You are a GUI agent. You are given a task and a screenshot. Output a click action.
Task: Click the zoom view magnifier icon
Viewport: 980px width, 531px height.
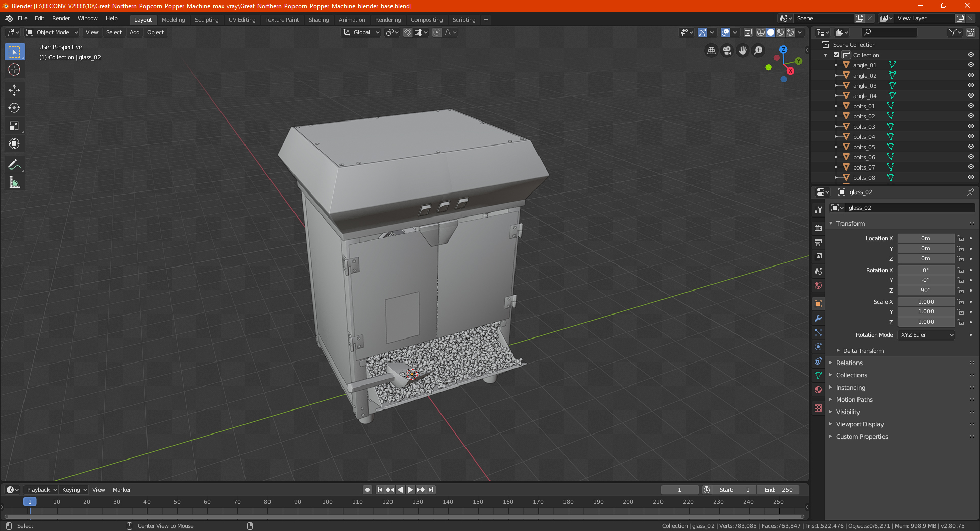tap(758, 51)
